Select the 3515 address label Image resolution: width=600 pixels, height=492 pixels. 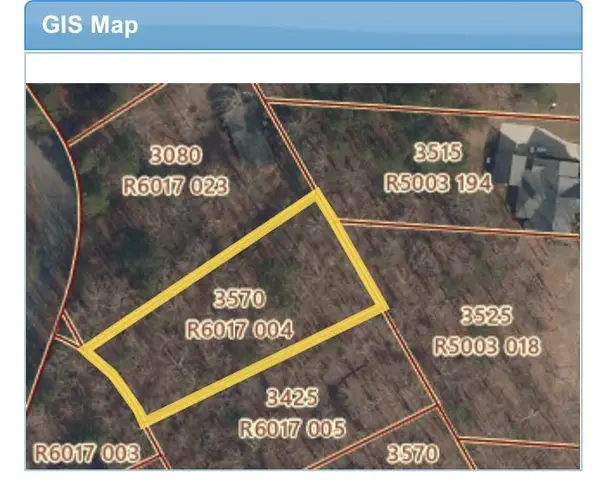click(438, 153)
